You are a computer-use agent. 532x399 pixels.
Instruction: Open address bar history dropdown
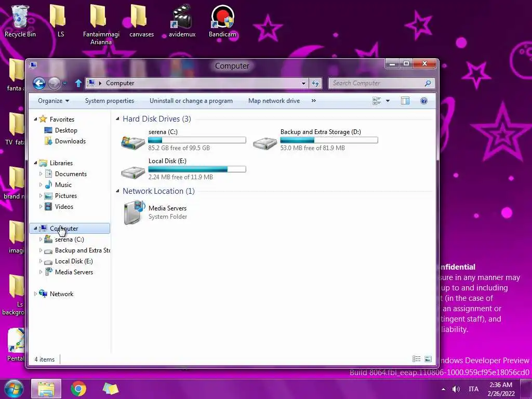tap(303, 83)
